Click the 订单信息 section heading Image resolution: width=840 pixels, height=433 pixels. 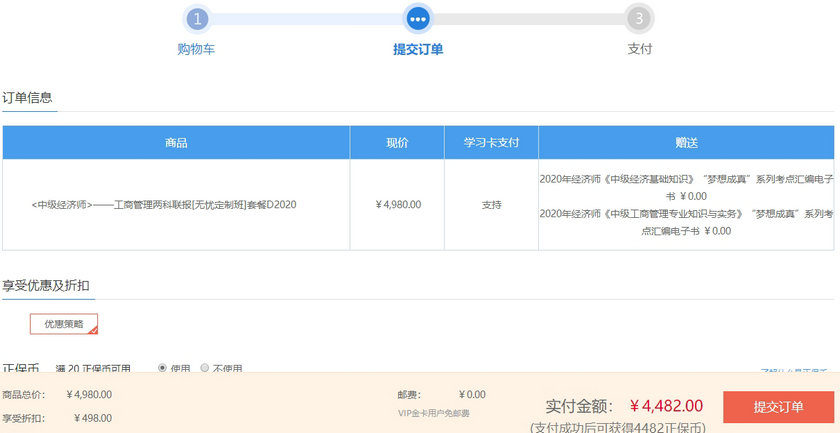pyautogui.click(x=27, y=98)
